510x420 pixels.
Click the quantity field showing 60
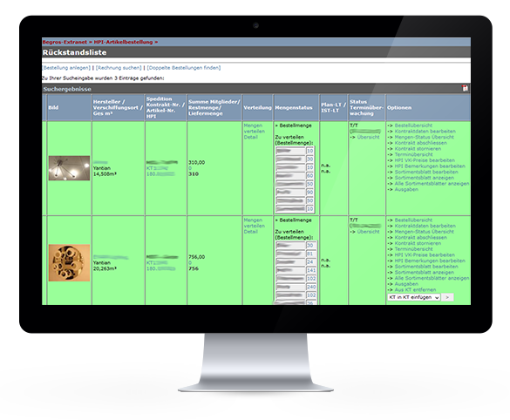click(310, 176)
